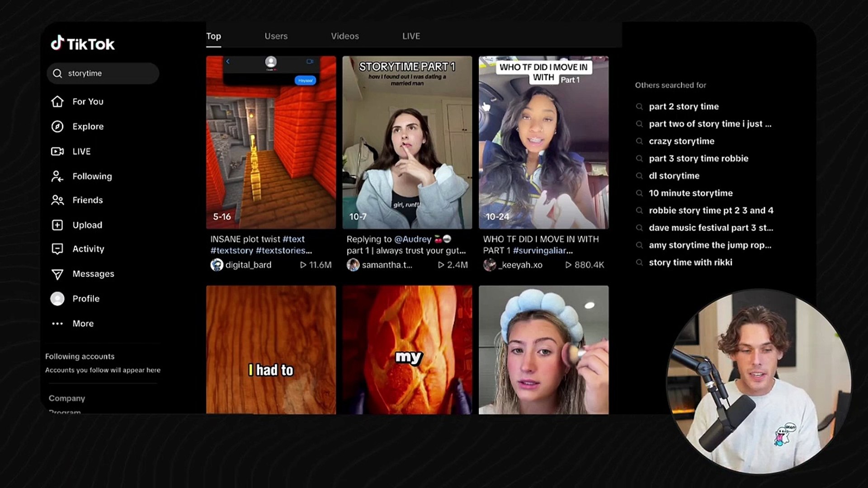Open digital_bard's profile link
Viewport: 868px width, 488px height.
[248, 265]
